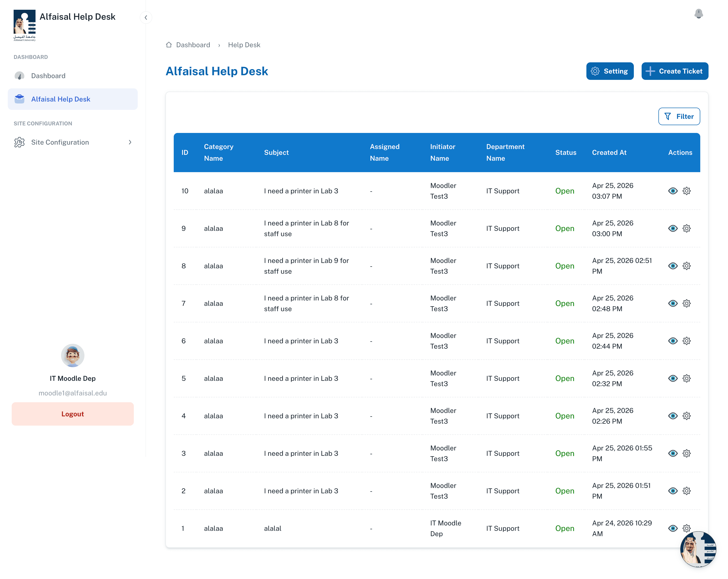This screenshot has width=728, height=579.
Task: Click the Help Desk breadcrumb
Action: pyautogui.click(x=244, y=45)
